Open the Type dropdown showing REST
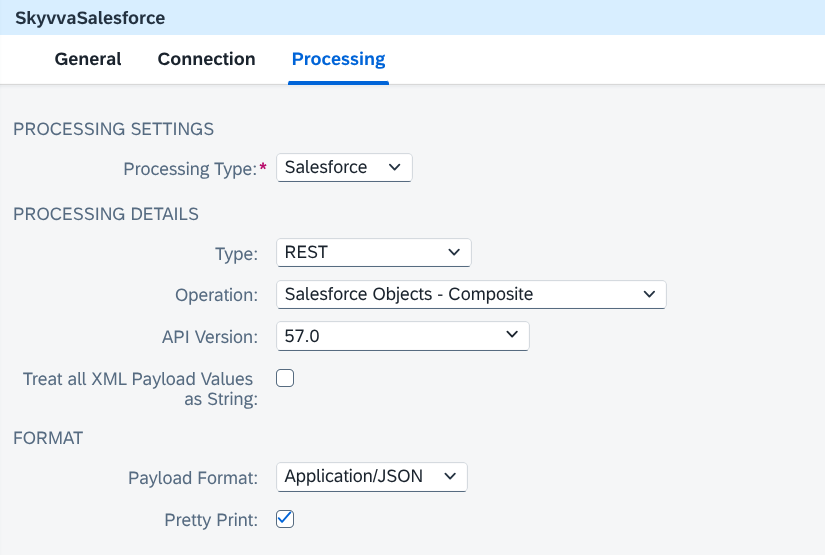825x555 pixels. coord(374,253)
